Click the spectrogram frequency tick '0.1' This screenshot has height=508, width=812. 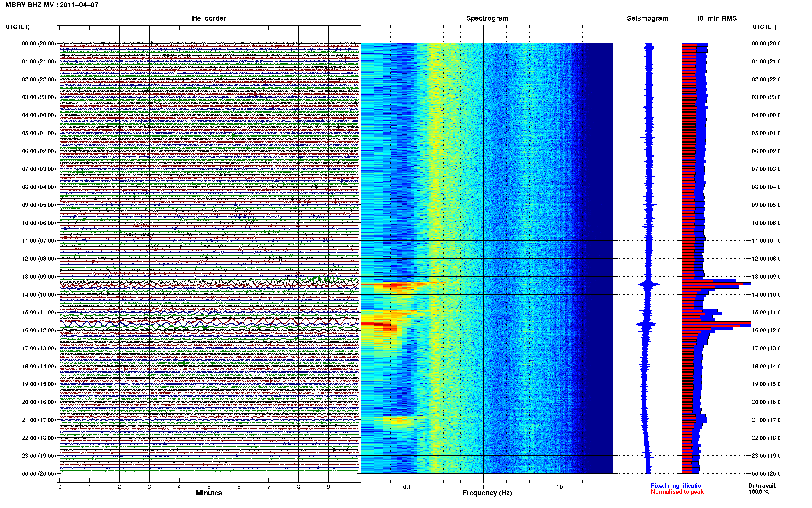pos(407,487)
